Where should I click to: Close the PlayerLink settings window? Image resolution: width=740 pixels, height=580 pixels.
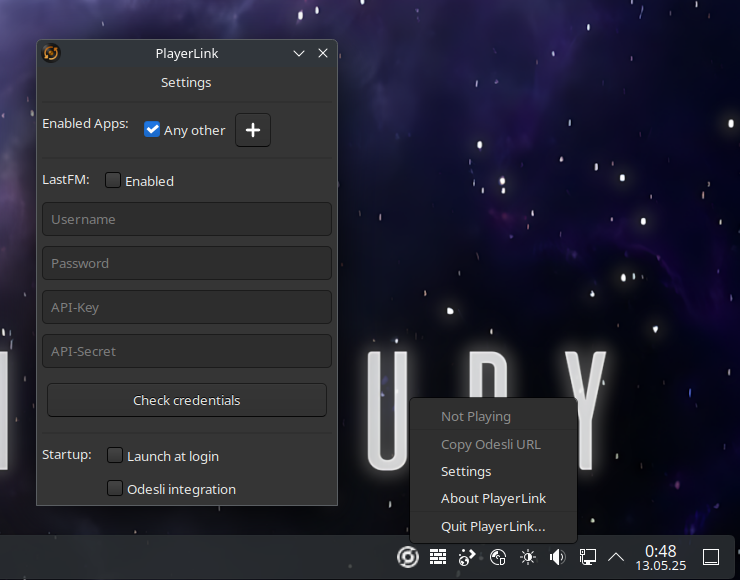click(x=323, y=53)
